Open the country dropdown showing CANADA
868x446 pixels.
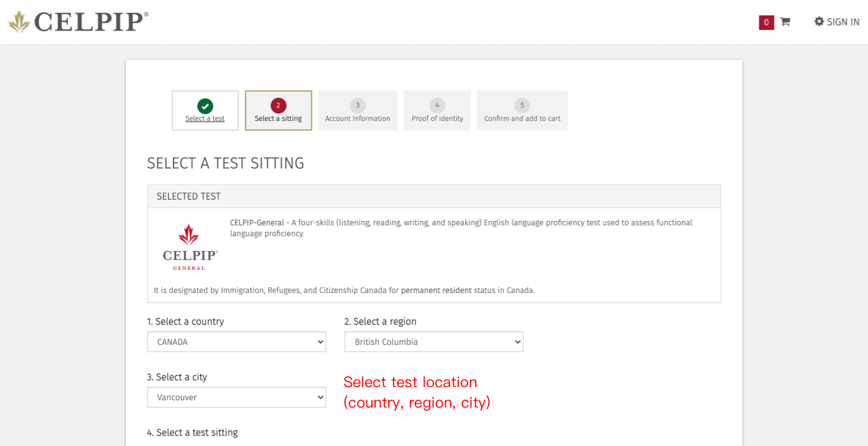[x=236, y=342]
